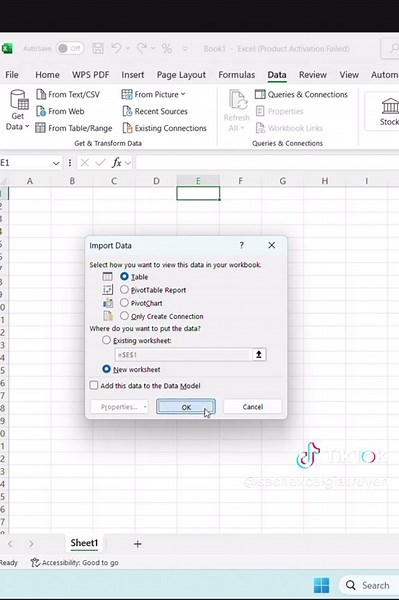The width and height of the screenshot is (399, 600).
Task: Open the Windows Start menu
Action: coord(321,585)
